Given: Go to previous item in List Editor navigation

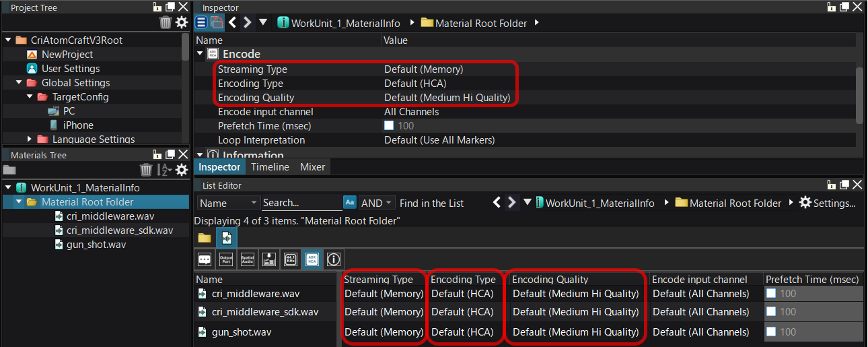Looking at the screenshot, I should tap(497, 202).
